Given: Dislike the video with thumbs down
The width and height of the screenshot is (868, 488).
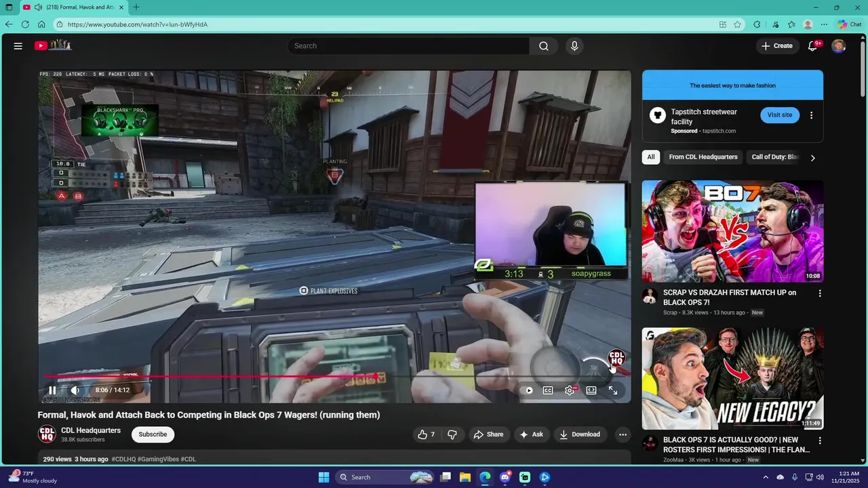Looking at the screenshot, I should tap(452, 434).
